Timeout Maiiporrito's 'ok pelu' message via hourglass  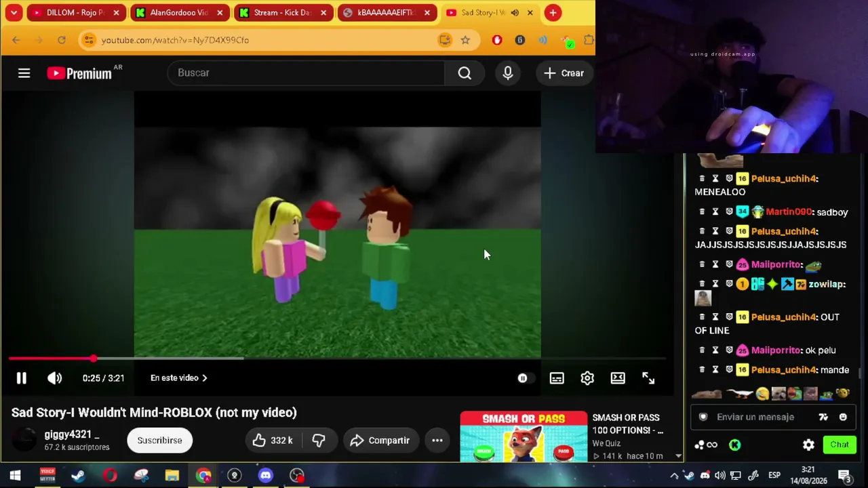tap(715, 350)
